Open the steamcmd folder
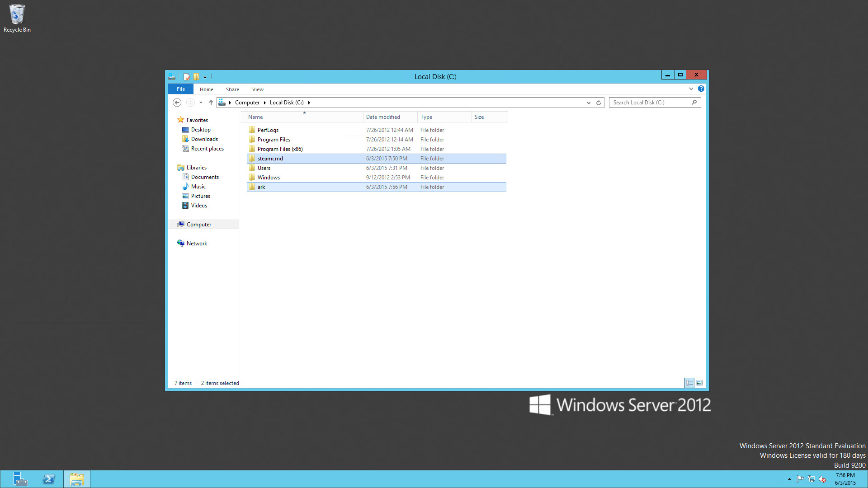 pos(270,158)
